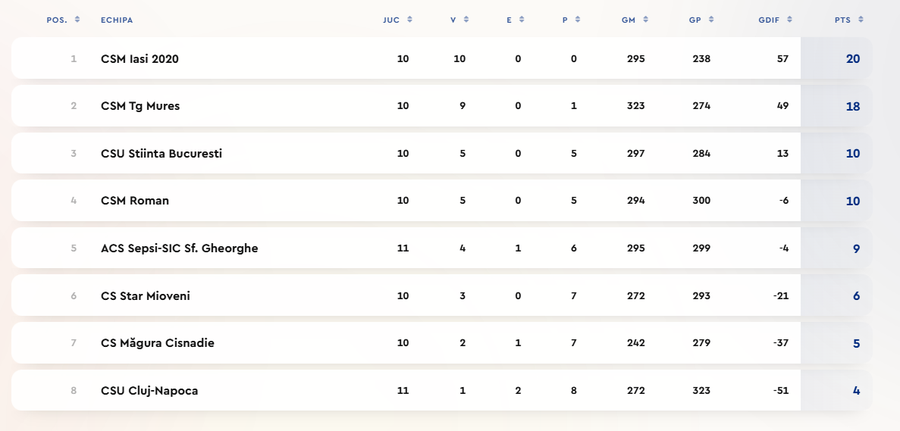
Task: Click the sort arrows beside POS.
Action: pos(76,20)
